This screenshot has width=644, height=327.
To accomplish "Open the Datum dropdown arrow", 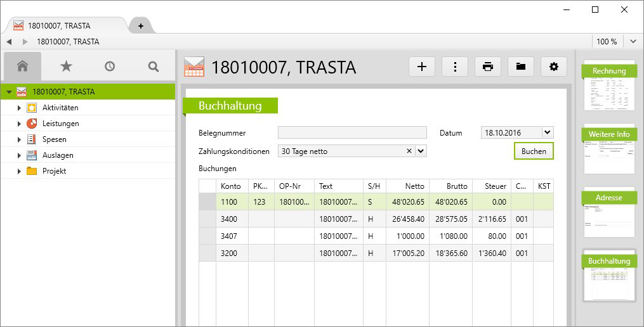I will pyautogui.click(x=548, y=132).
